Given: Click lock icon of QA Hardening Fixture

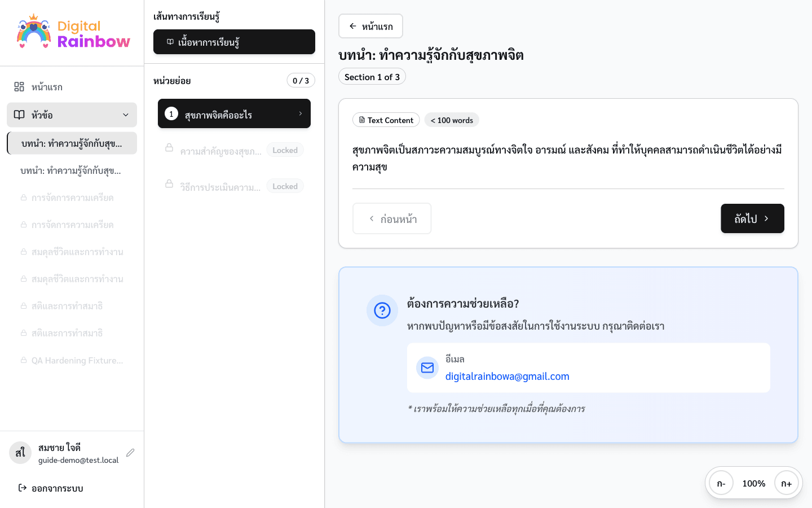Looking at the screenshot, I should pyautogui.click(x=24, y=360).
